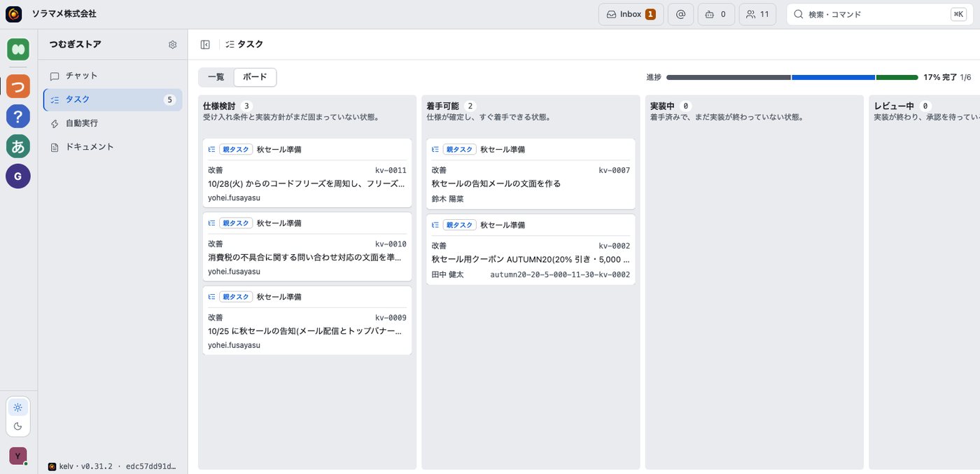Open タスク in the sidebar

pos(113,99)
